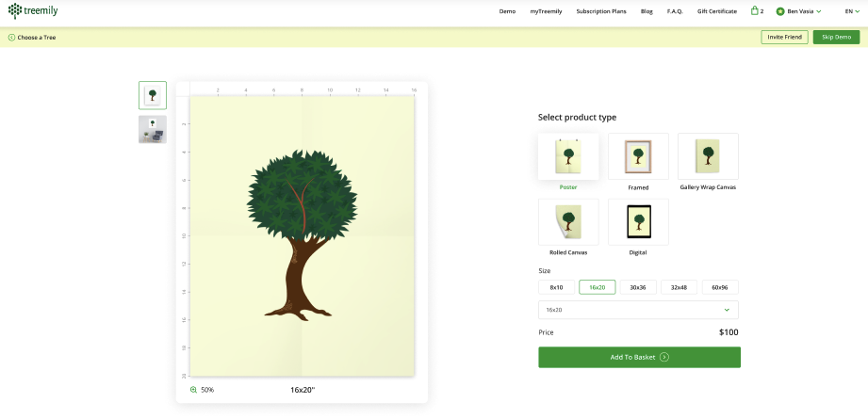Image resolution: width=868 pixels, height=419 pixels.
Task: Click the Treemily logo
Action: pyautogui.click(x=33, y=10)
